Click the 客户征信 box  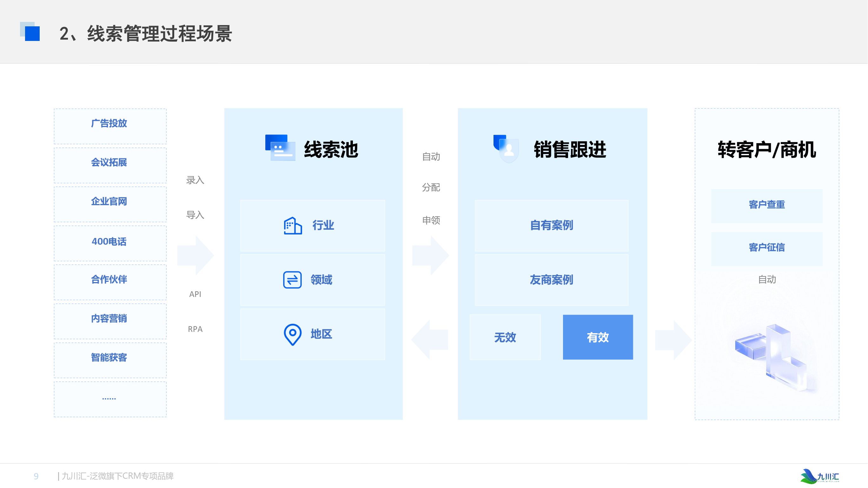tap(767, 248)
